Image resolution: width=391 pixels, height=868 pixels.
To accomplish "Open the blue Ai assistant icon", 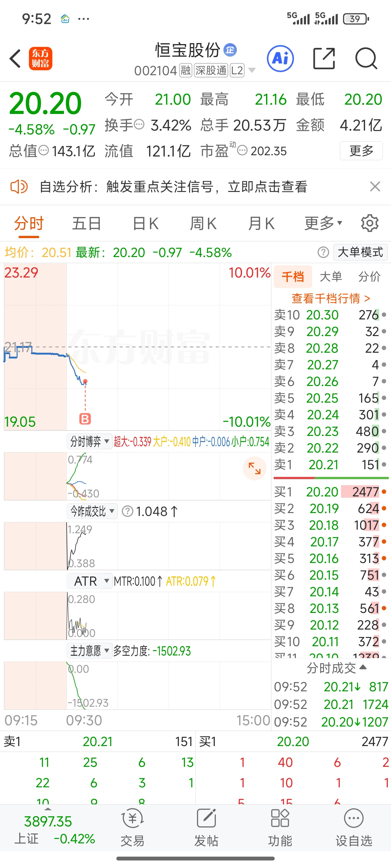I will click(280, 59).
